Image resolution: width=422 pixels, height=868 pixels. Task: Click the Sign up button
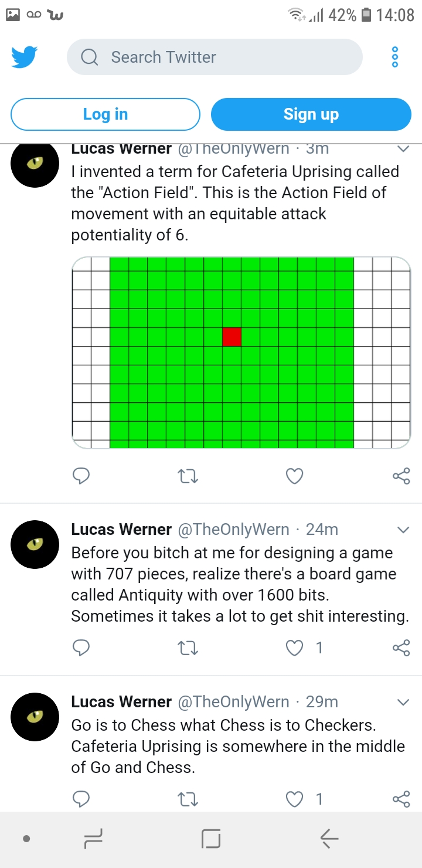pyautogui.click(x=311, y=114)
